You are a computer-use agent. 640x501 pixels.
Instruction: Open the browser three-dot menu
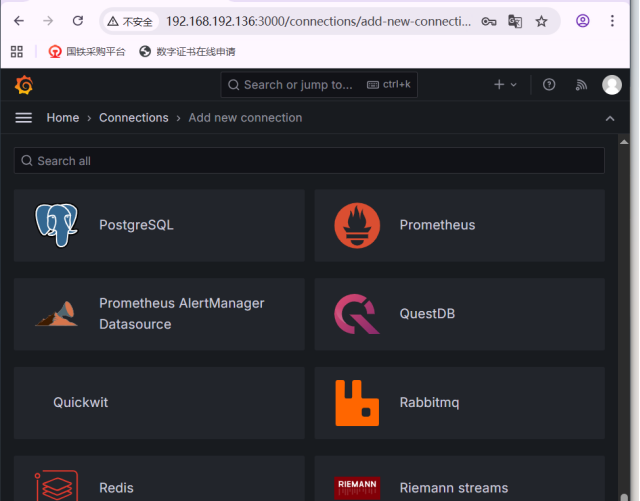pos(612,21)
